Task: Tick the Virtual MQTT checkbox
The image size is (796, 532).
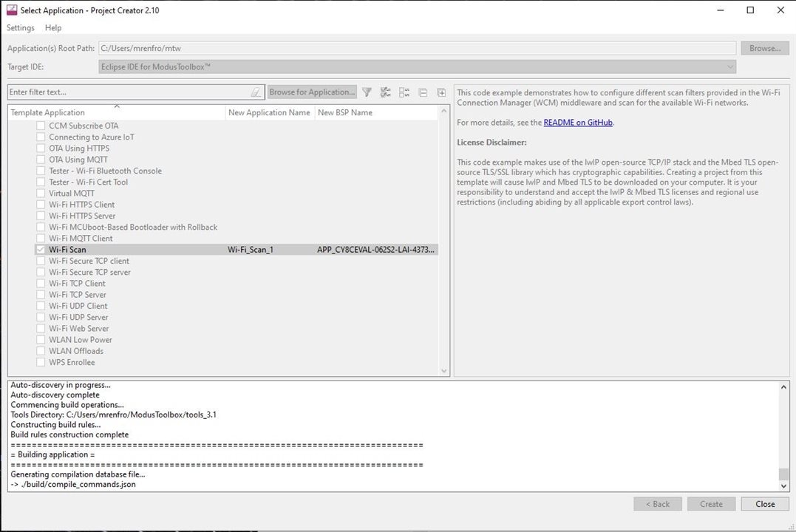Action: pyautogui.click(x=41, y=193)
